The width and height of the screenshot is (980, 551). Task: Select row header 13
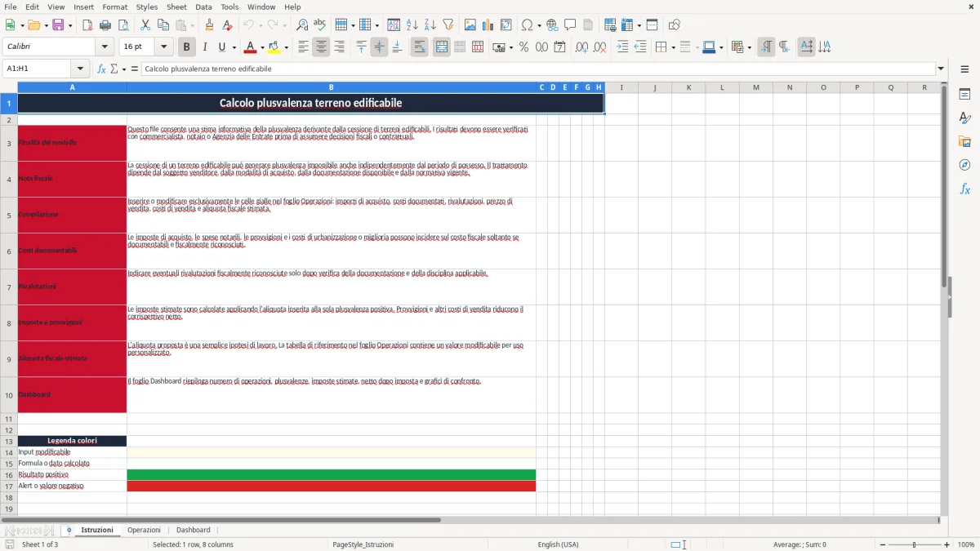9,441
